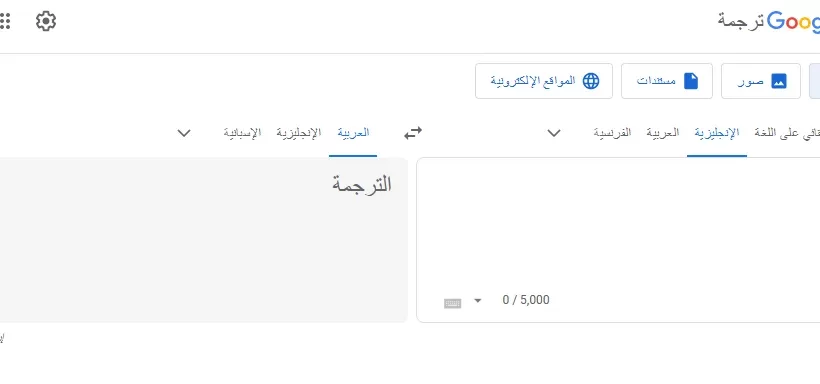Select الإنجليزية as the target language
Screen dimensions: 820x384
click(299, 133)
